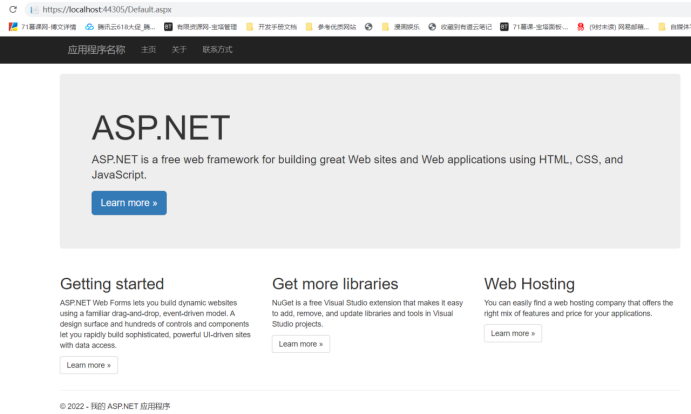
Task: Click the Getting started heading
Action: [x=112, y=284]
